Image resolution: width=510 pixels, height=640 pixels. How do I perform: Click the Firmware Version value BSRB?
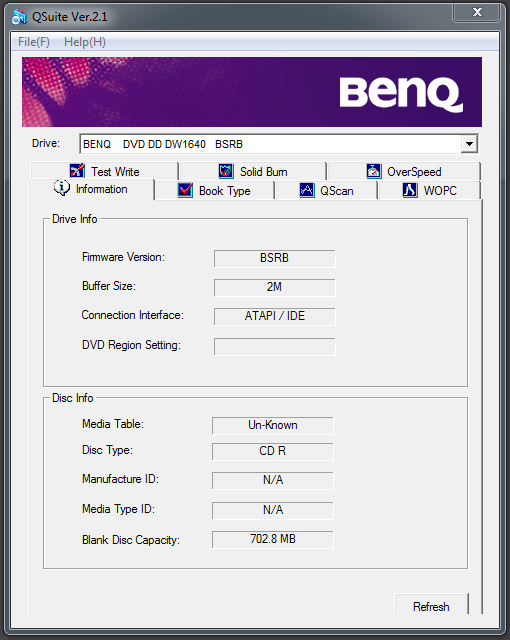[275, 258]
